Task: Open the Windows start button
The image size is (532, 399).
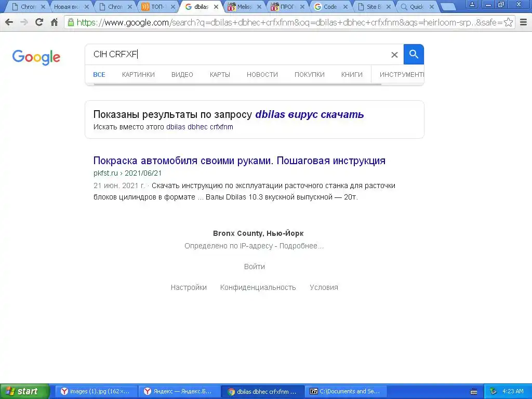Action: 24,392
